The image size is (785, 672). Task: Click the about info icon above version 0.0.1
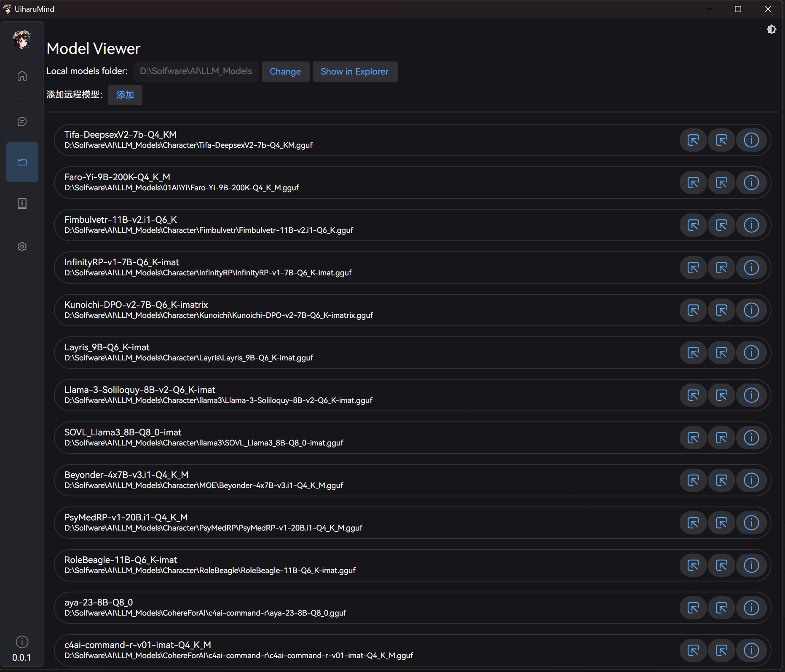(22, 642)
